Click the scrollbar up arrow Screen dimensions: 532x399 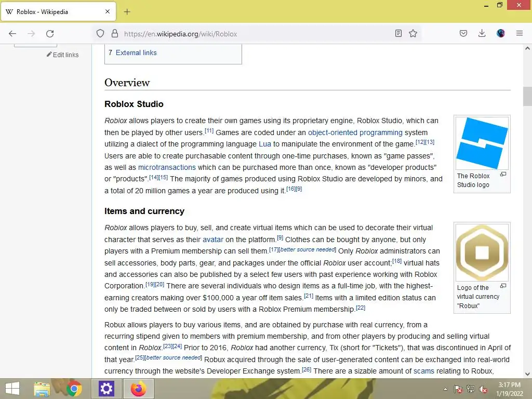527,48
